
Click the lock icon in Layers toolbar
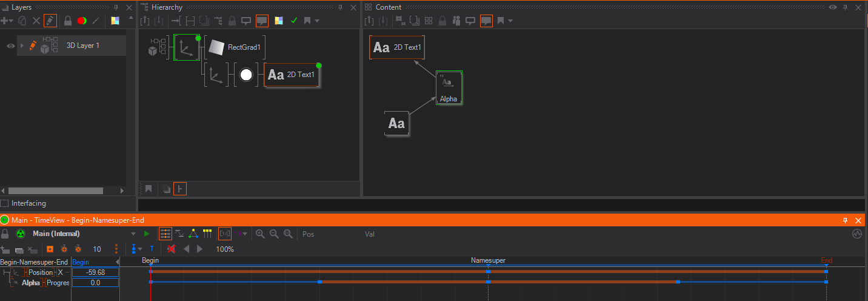68,21
